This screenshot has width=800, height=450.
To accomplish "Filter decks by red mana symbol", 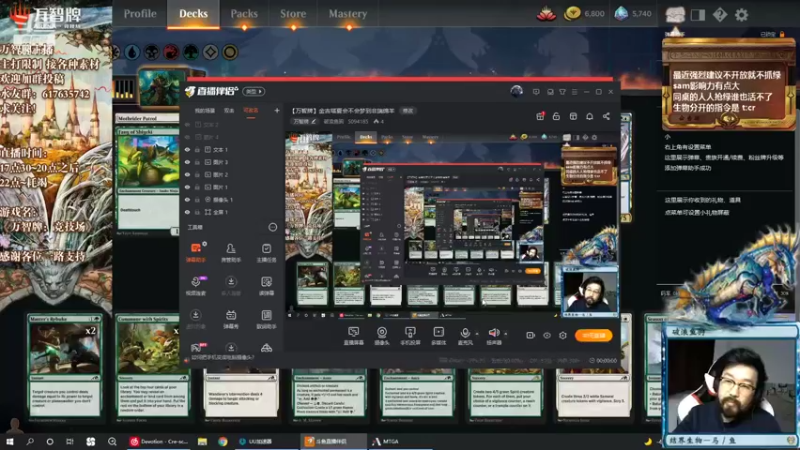I will pyautogui.click(x=171, y=52).
